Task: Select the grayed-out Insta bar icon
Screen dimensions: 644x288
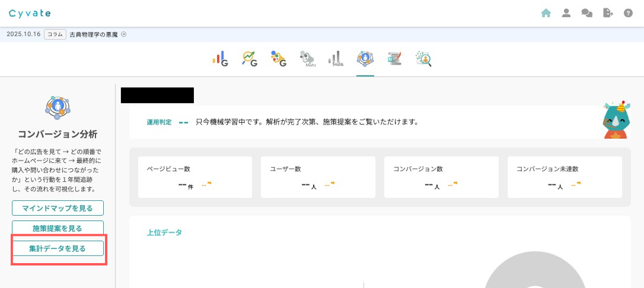Action: point(336,59)
